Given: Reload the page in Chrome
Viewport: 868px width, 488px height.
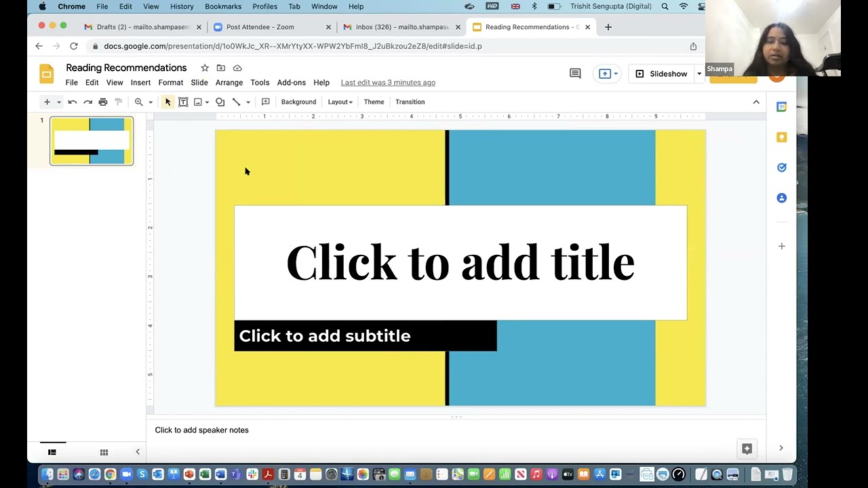Looking at the screenshot, I should click(x=73, y=46).
